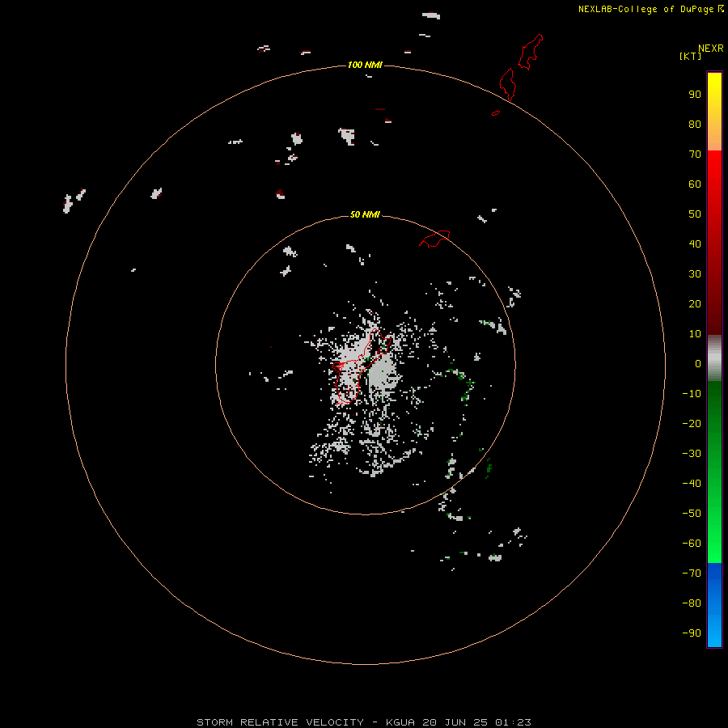Click the 100 NMI range ring label
The width and height of the screenshot is (728, 728).
[365, 65]
